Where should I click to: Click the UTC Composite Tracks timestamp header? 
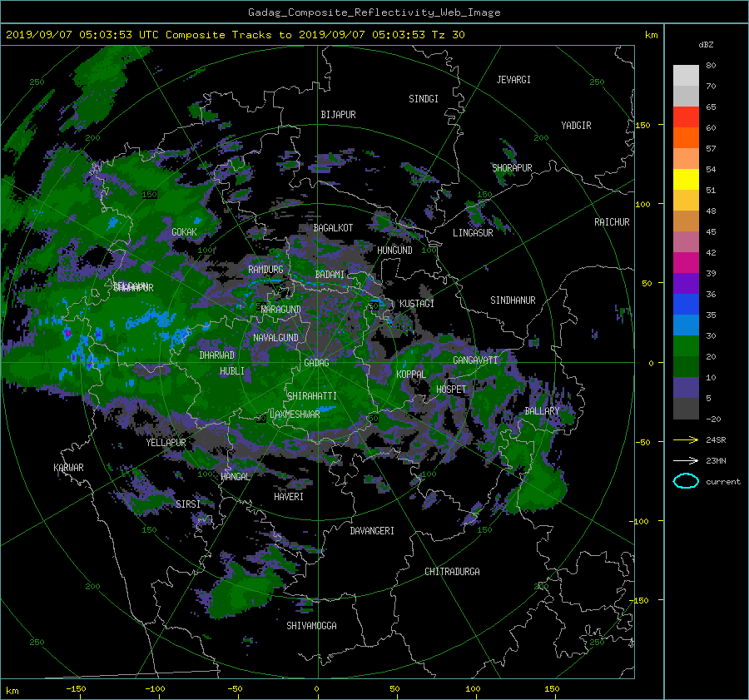[x=235, y=35]
